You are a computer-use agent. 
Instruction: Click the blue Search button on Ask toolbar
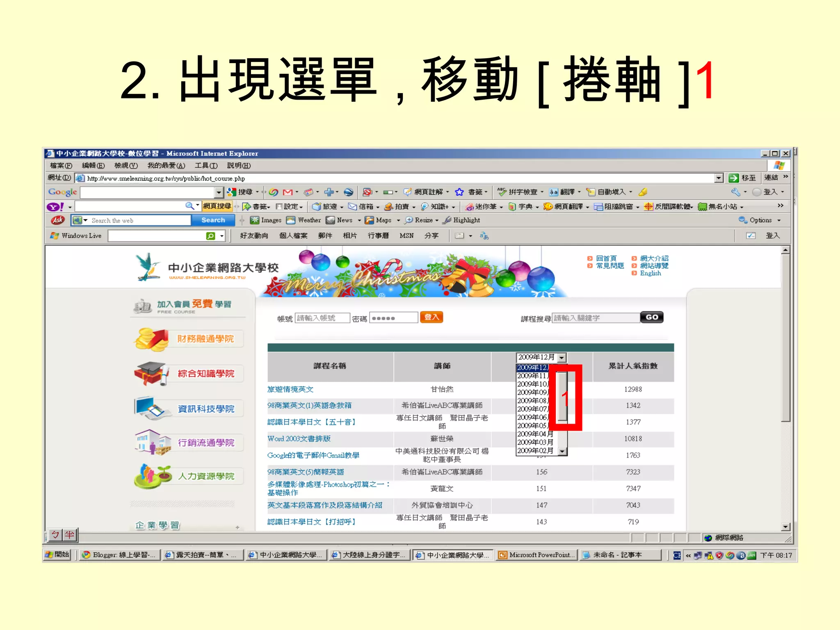(x=213, y=220)
